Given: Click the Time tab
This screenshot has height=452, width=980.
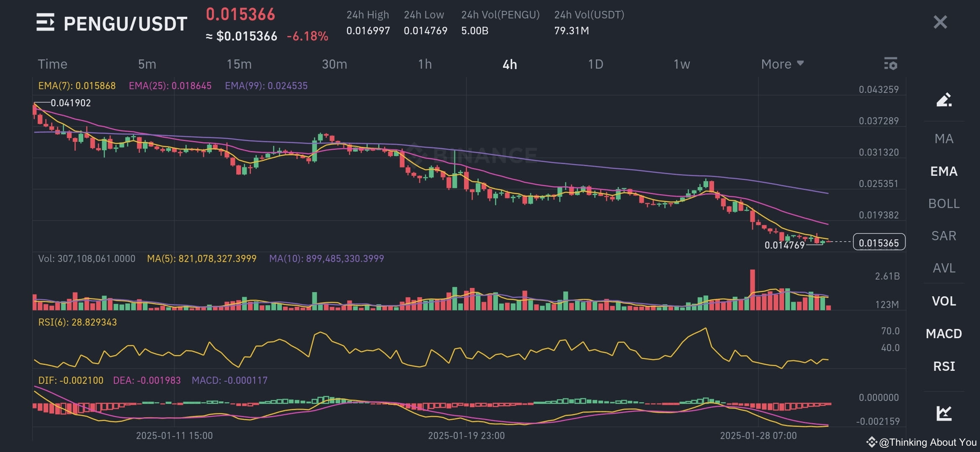Looking at the screenshot, I should click(x=52, y=64).
